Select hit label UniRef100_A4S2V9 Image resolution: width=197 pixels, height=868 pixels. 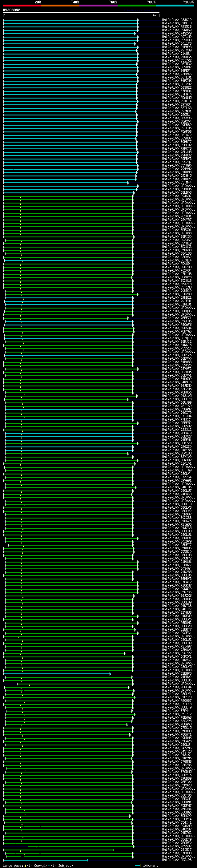coord(177,33)
